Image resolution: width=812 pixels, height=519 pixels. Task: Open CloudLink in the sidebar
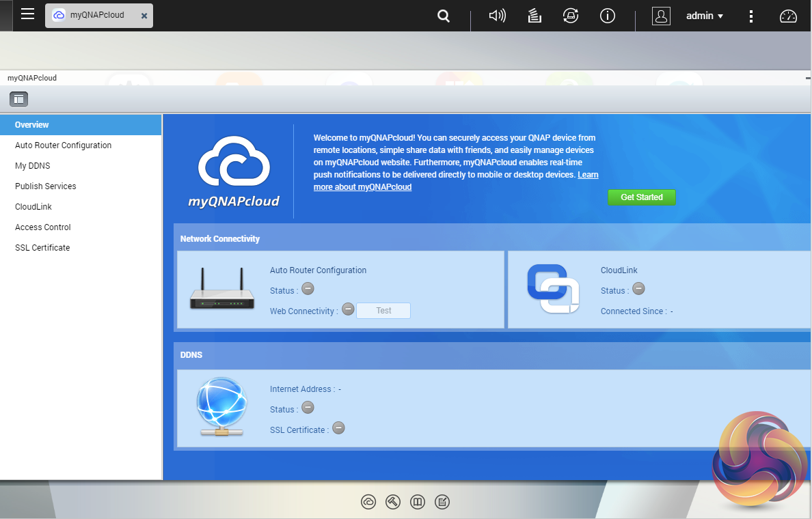click(x=81, y=206)
